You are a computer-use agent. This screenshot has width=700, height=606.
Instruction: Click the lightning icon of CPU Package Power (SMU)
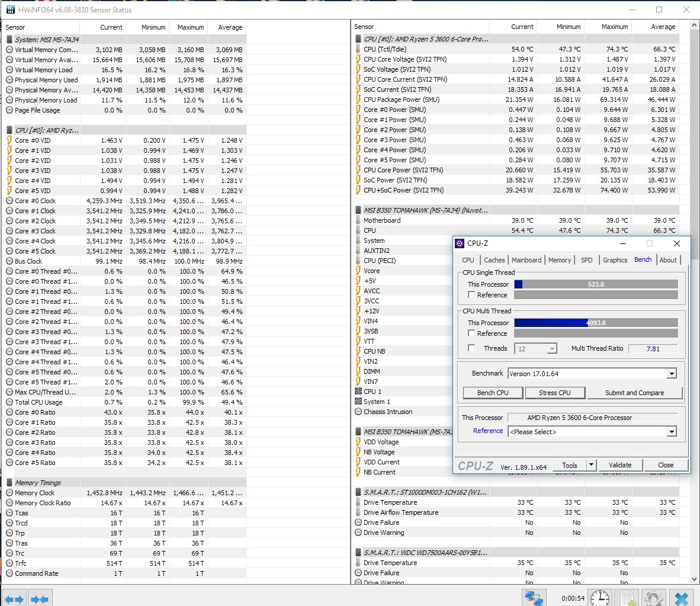click(358, 100)
